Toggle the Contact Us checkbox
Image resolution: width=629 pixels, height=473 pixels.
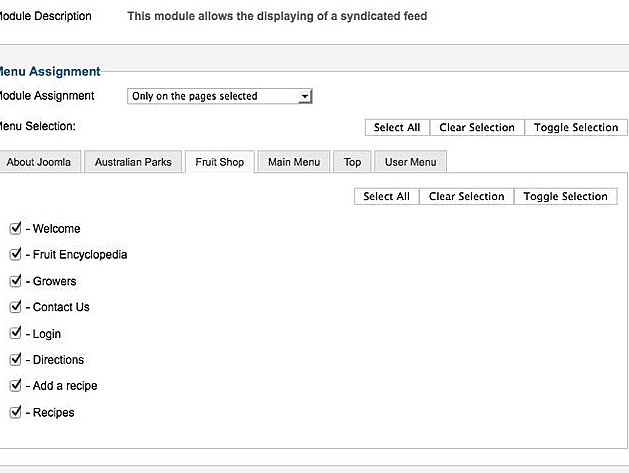pos(15,307)
